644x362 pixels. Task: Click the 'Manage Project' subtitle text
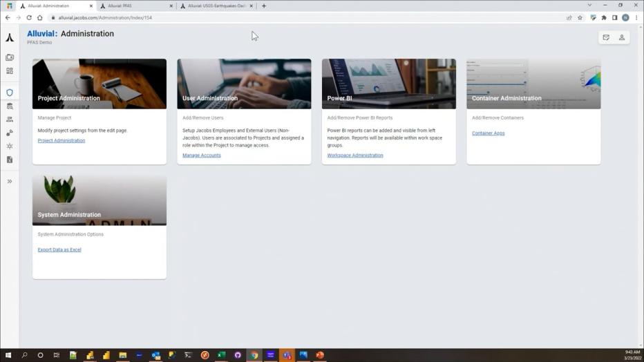54,118
